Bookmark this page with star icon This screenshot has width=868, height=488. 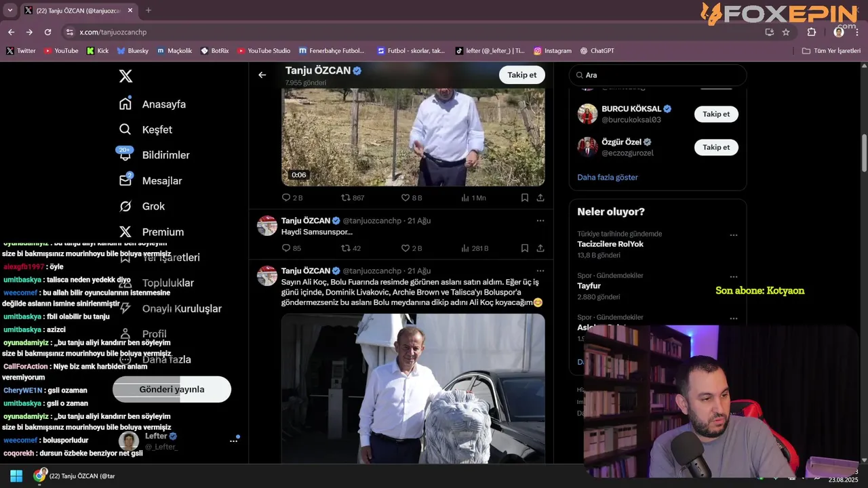coord(786,32)
